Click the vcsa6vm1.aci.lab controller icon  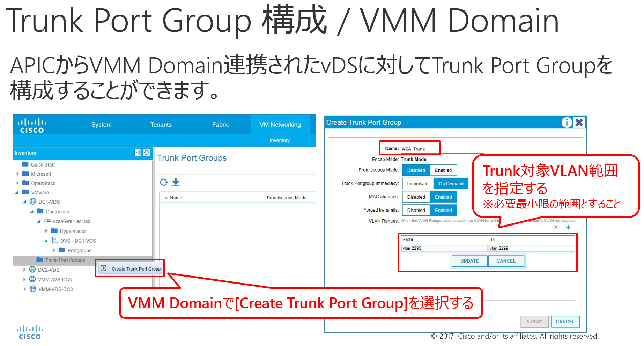point(47,221)
